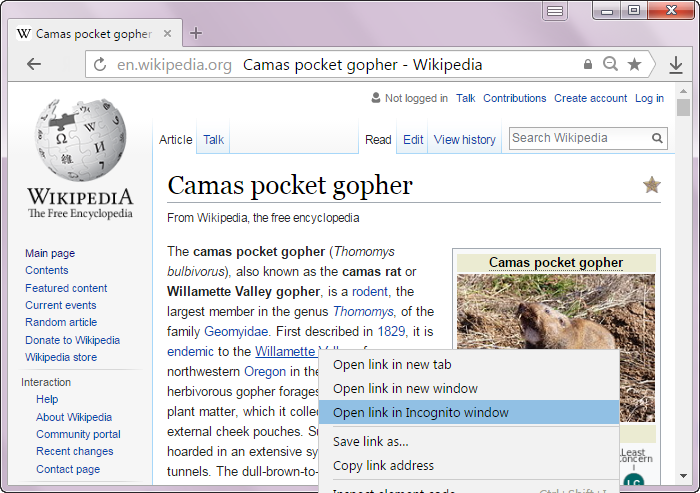Open About Wikipedia sidebar link
The image size is (700, 493).
click(x=74, y=417)
